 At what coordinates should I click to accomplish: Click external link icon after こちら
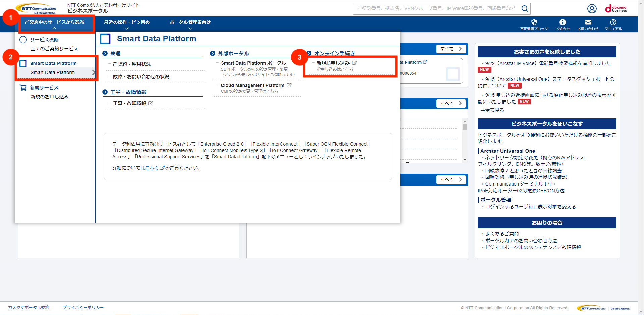click(x=162, y=168)
